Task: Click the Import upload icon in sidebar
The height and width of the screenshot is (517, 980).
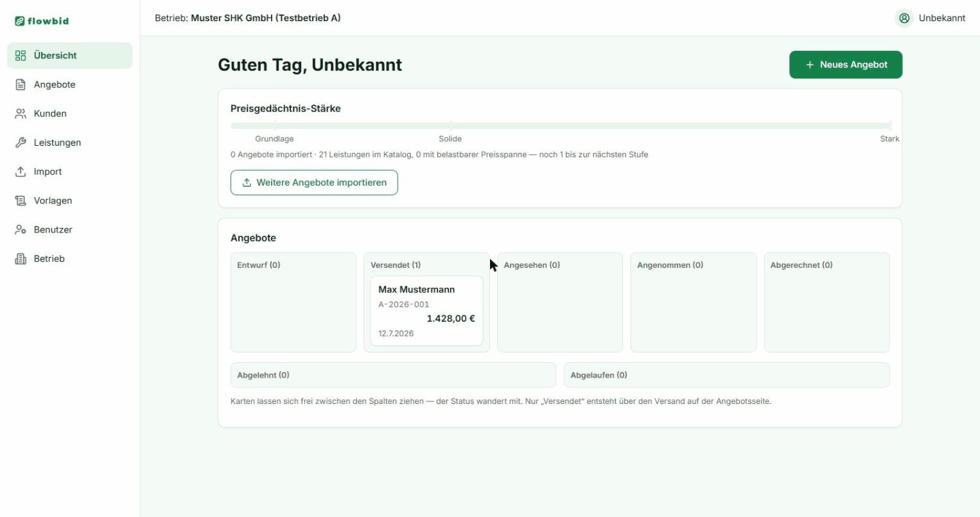Action: click(21, 171)
